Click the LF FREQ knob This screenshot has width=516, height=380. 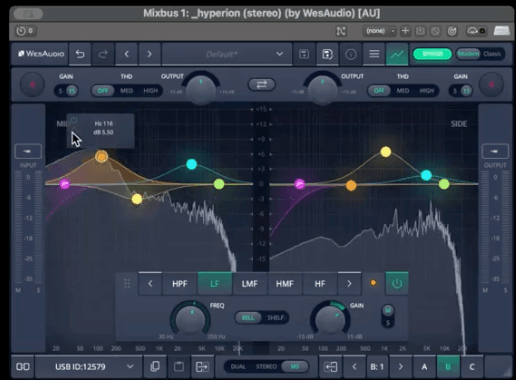[190, 320]
